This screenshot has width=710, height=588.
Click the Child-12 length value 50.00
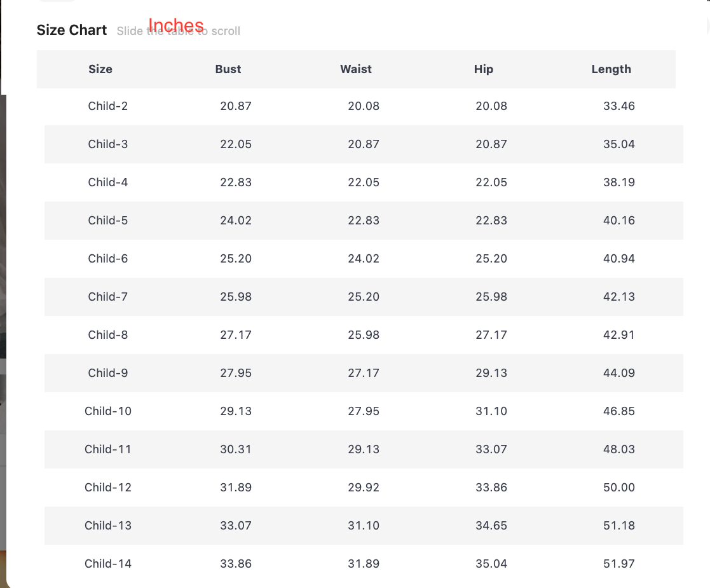[619, 488]
